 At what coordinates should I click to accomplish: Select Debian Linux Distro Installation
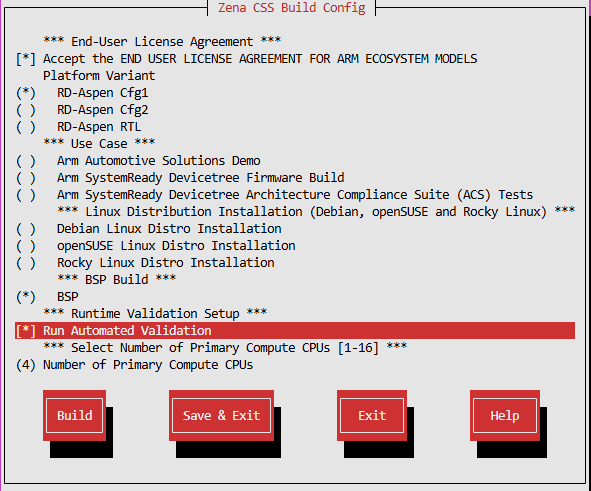tap(26, 229)
